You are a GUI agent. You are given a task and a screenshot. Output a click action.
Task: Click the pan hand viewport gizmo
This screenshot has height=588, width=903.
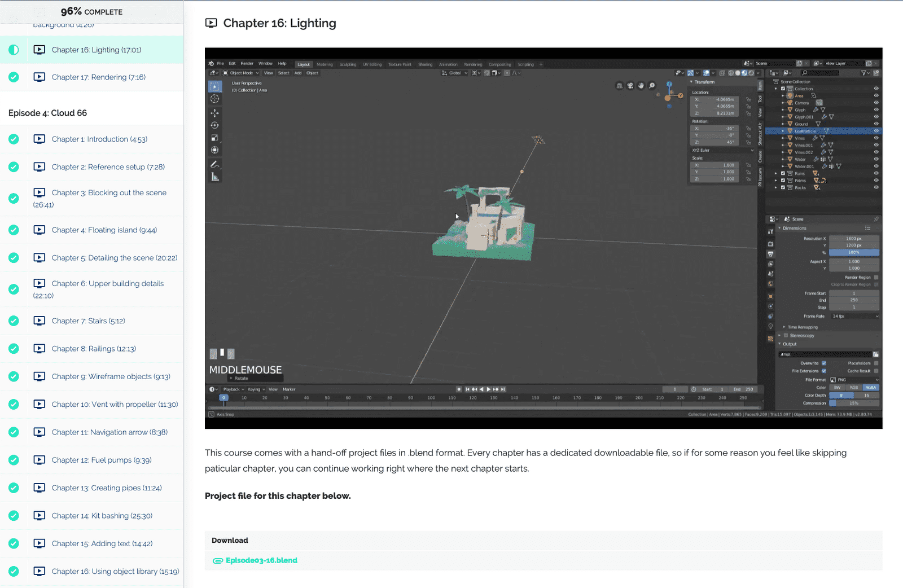[x=641, y=86]
